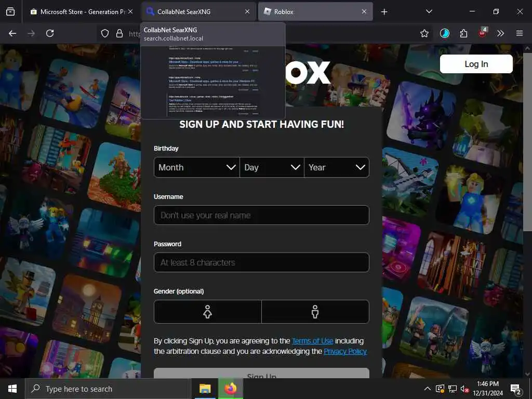The width and height of the screenshot is (532, 399).
Task: Close the CollabNet SearXNG tab
Action: tap(247, 11)
